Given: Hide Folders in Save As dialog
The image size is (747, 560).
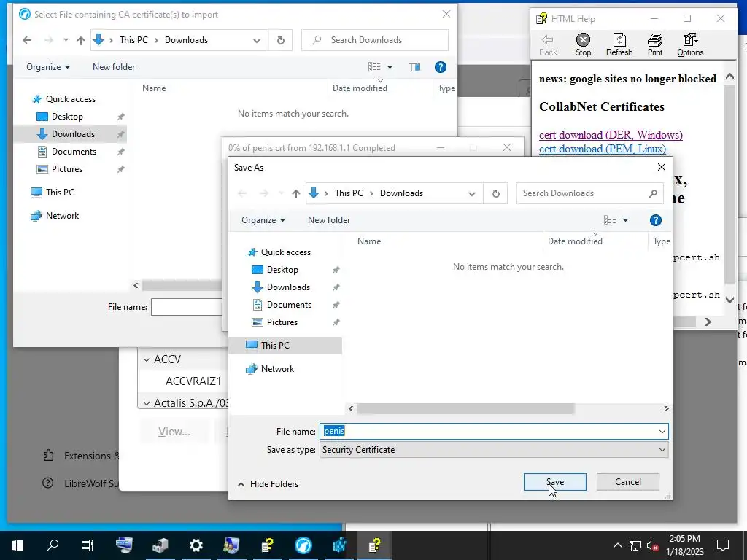Looking at the screenshot, I should [268, 484].
